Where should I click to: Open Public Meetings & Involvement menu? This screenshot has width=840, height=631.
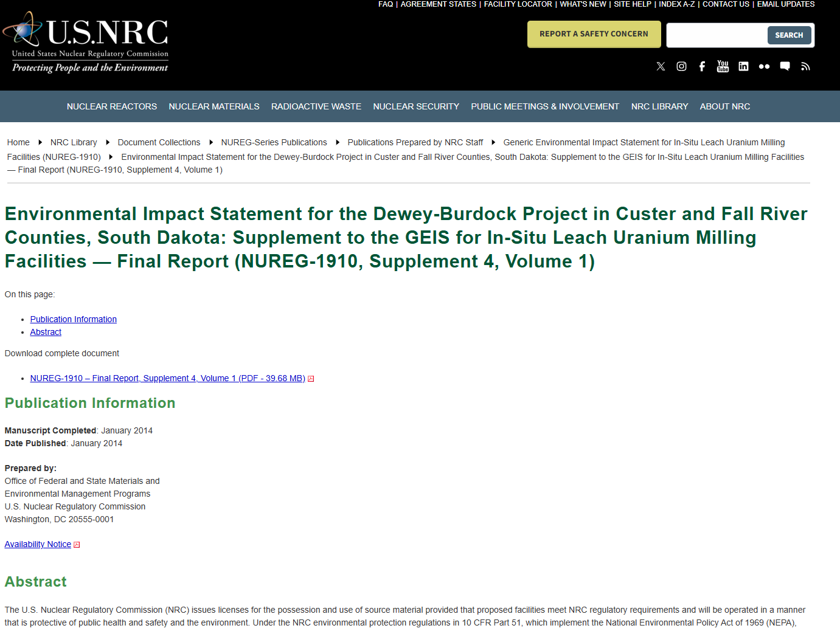coord(544,106)
